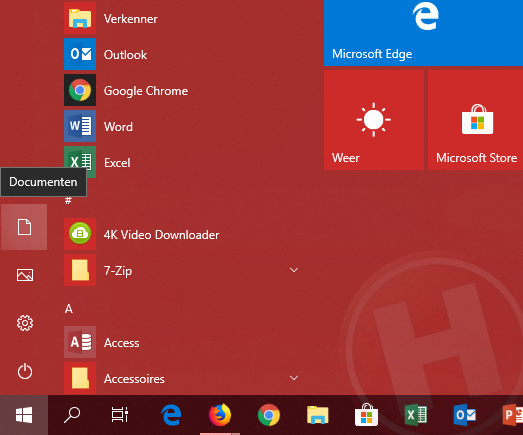
Task: Open Outlook from the taskbar
Action: coord(464,415)
